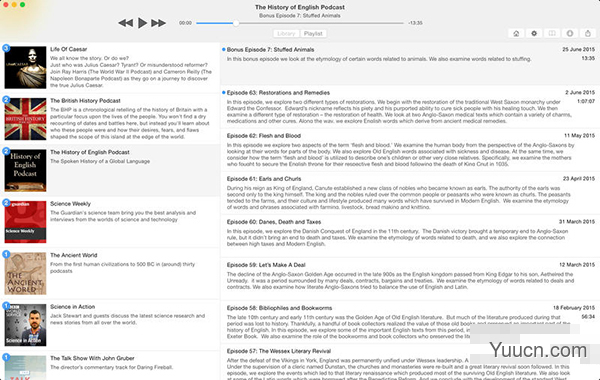Click the open-book icon in toolbar
The width and height of the screenshot is (600, 380).
(x=552, y=34)
